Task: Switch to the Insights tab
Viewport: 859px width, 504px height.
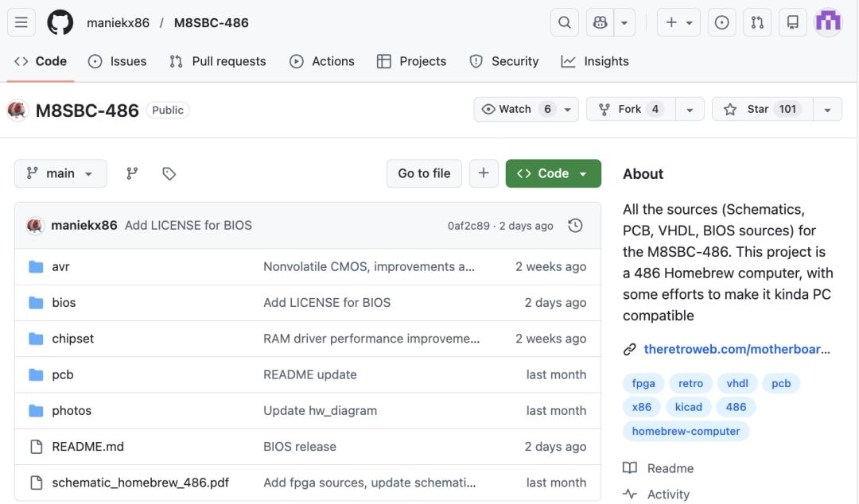Action: (x=595, y=61)
